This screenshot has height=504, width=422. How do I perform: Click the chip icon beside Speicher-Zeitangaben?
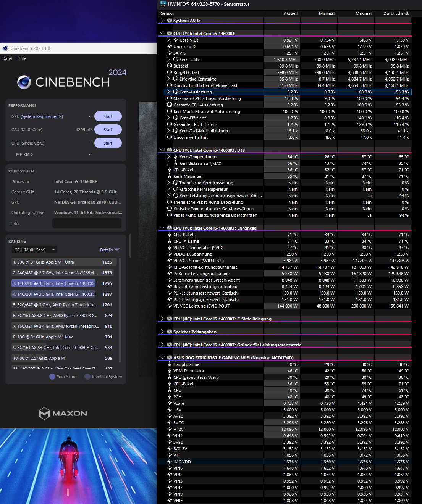click(170, 332)
